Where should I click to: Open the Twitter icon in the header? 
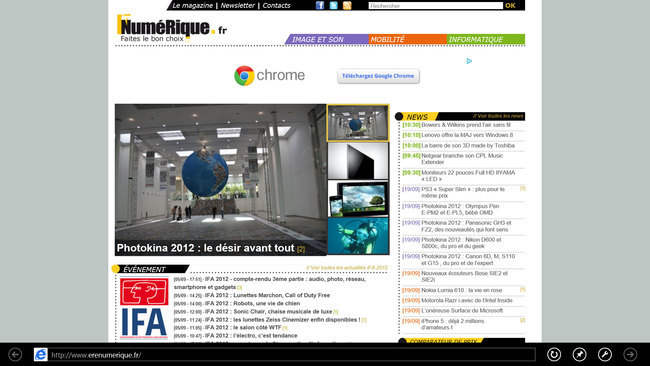pyautogui.click(x=333, y=5)
